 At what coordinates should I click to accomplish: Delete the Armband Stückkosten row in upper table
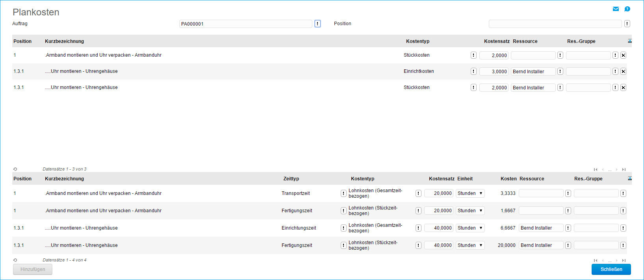pos(623,55)
